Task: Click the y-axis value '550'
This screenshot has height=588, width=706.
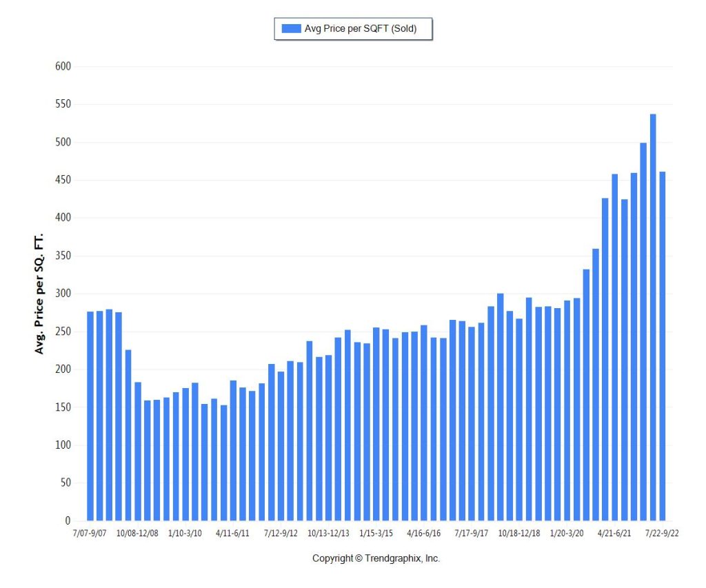Action: pos(63,105)
